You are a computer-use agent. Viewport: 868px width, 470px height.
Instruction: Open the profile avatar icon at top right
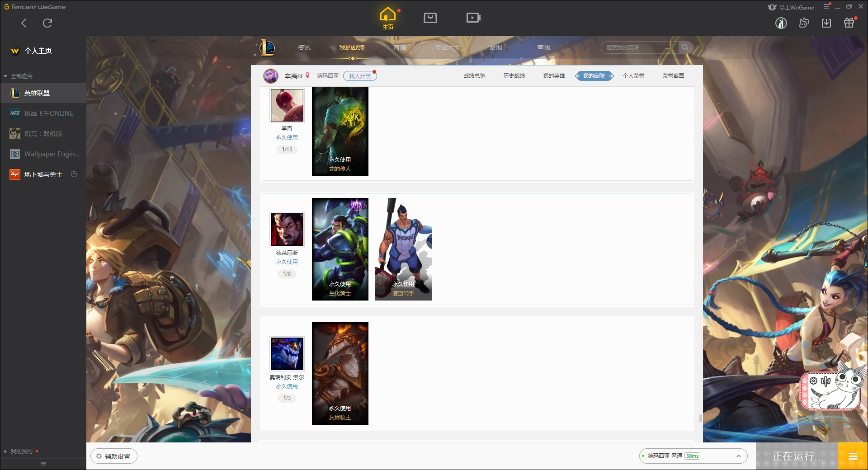pos(781,23)
